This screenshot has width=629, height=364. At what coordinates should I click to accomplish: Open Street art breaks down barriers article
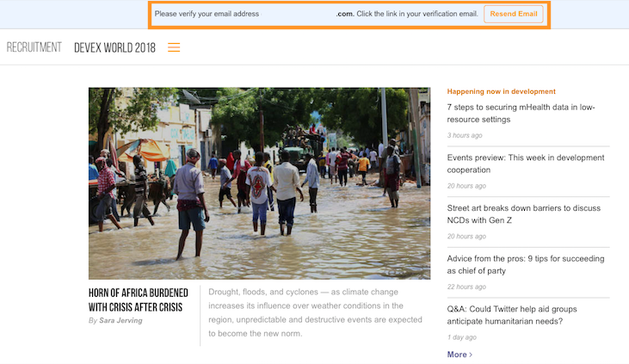click(x=524, y=214)
